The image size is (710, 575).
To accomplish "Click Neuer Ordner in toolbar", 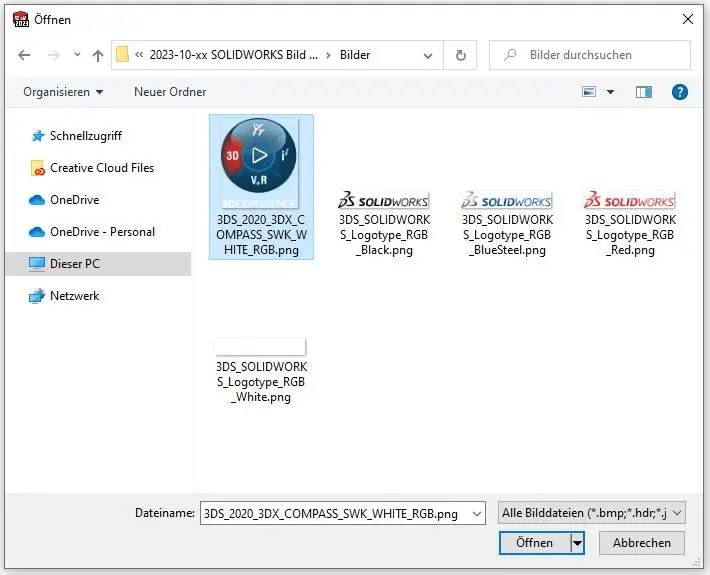I will pos(170,92).
